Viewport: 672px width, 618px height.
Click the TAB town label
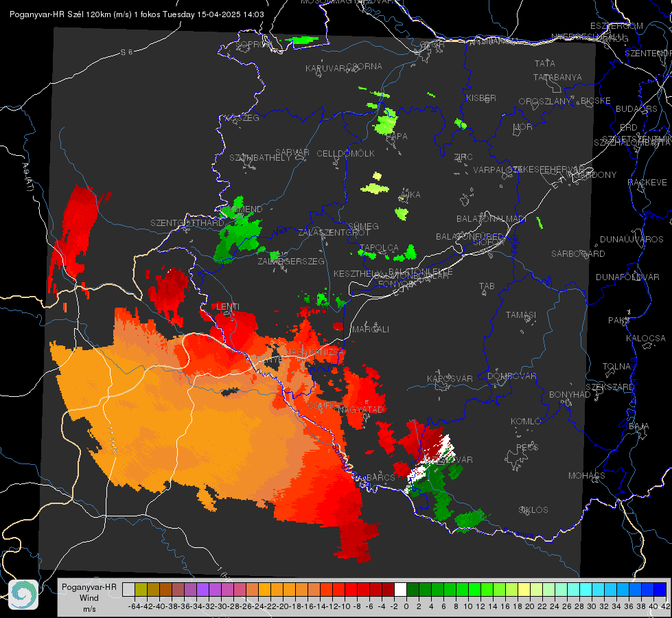487,286
